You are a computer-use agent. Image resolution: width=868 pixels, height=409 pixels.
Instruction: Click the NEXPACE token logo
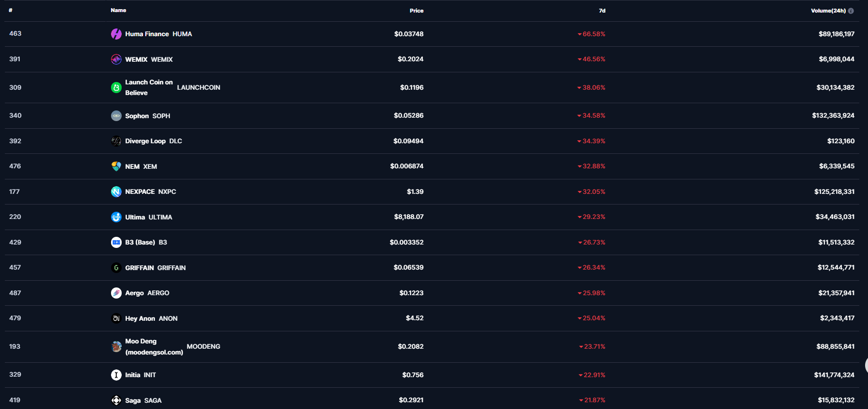click(x=116, y=191)
